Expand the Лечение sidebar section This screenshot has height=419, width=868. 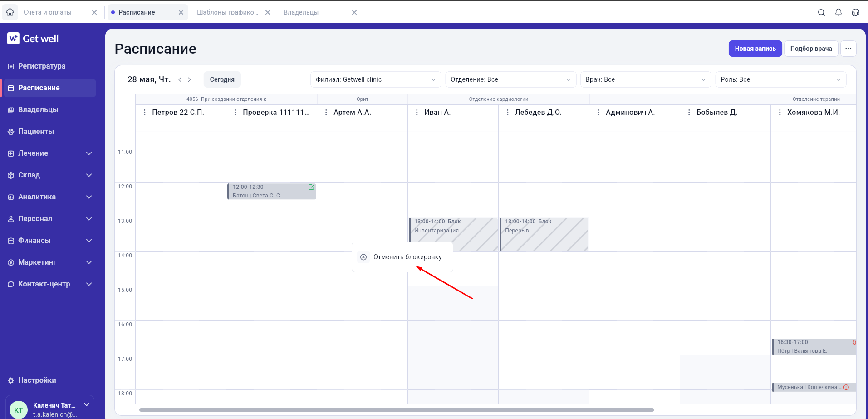[x=89, y=153]
